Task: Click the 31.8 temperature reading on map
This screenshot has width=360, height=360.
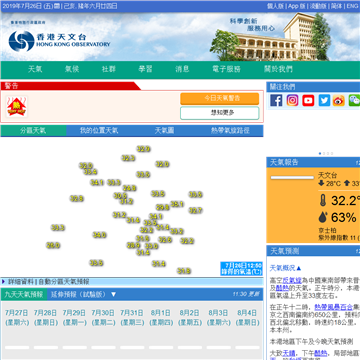Action: [184, 271]
